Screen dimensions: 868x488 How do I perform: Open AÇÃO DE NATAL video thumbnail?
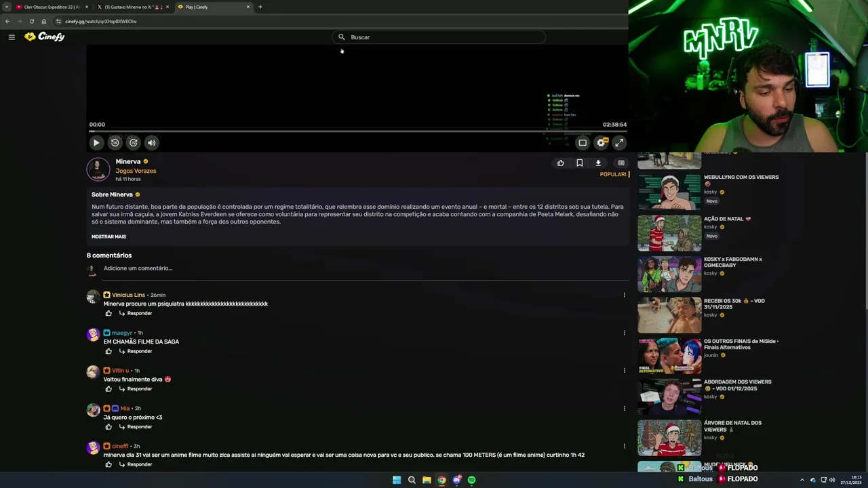669,232
